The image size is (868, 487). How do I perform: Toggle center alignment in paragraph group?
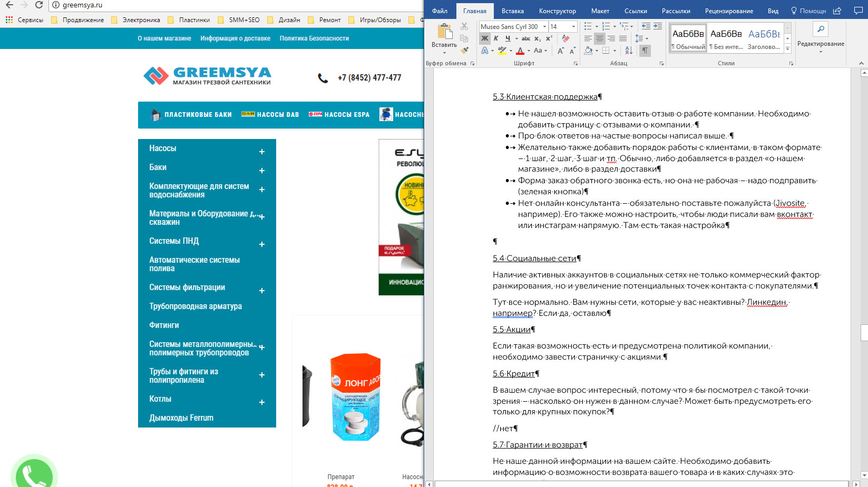[600, 38]
